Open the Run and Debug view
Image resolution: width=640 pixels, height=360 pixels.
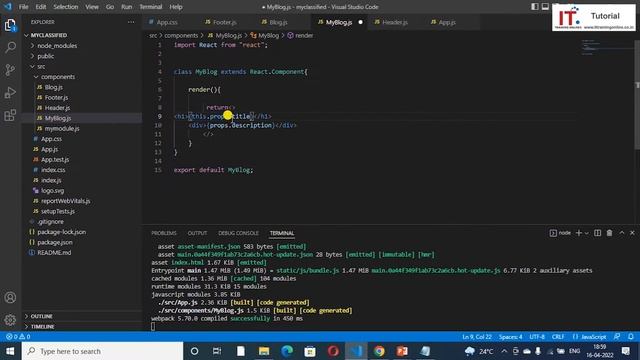coord(10,93)
